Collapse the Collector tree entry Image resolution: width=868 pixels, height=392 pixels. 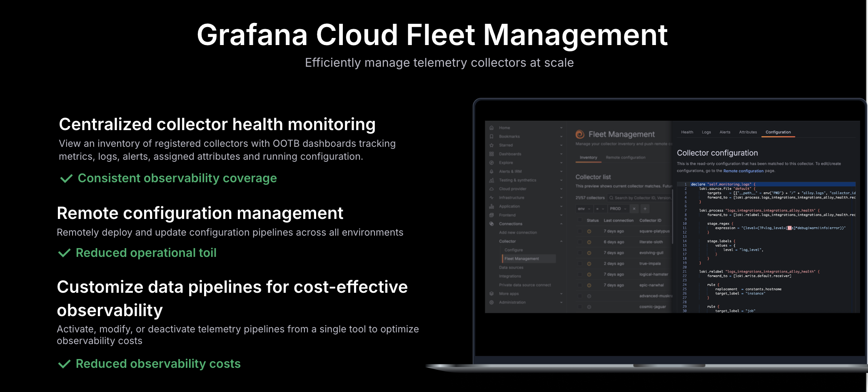[x=561, y=241]
